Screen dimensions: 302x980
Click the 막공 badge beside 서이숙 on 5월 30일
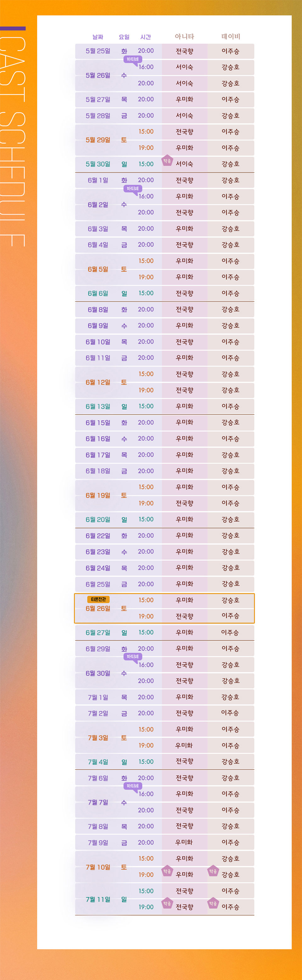click(167, 161)
